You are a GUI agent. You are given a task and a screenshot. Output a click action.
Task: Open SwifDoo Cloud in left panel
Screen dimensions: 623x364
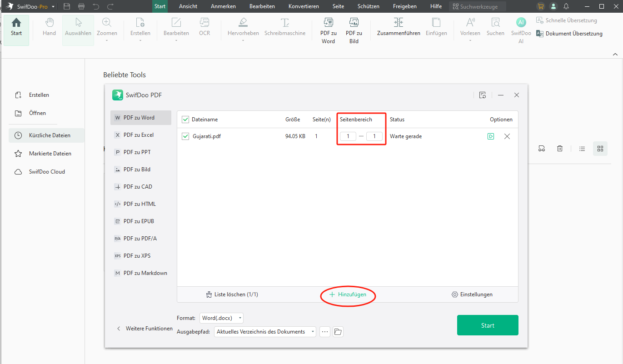tap(40, 172)
